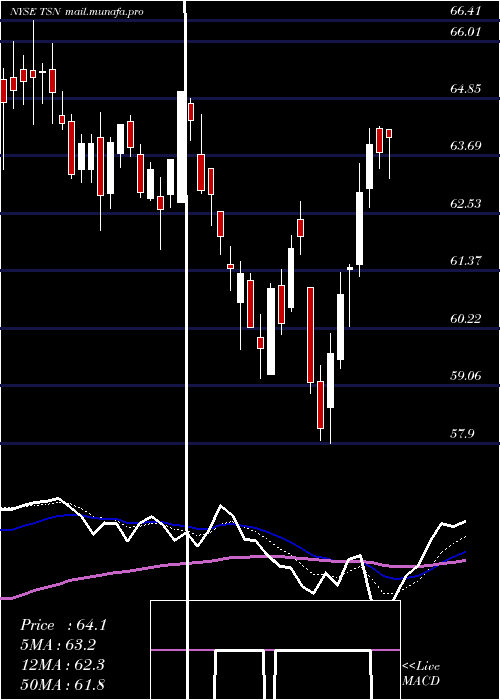Click the 64.85 price axis label

coord(466,88)
